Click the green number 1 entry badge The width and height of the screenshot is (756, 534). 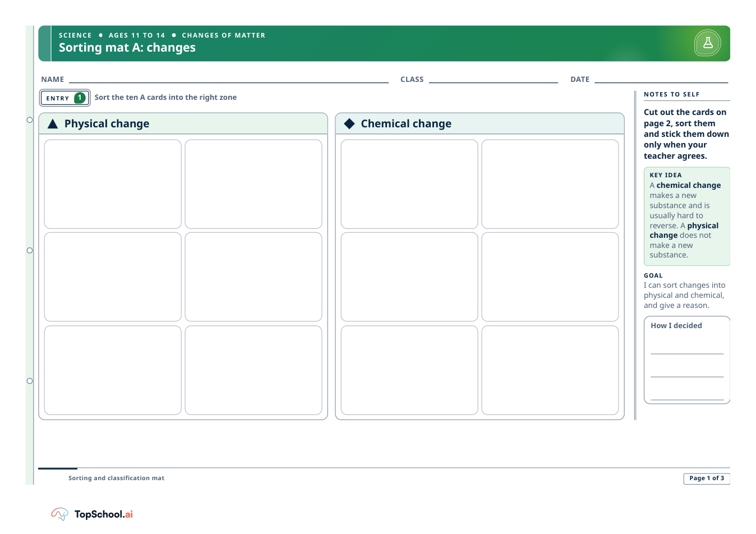pyautogui.click(x=80, y=98)
